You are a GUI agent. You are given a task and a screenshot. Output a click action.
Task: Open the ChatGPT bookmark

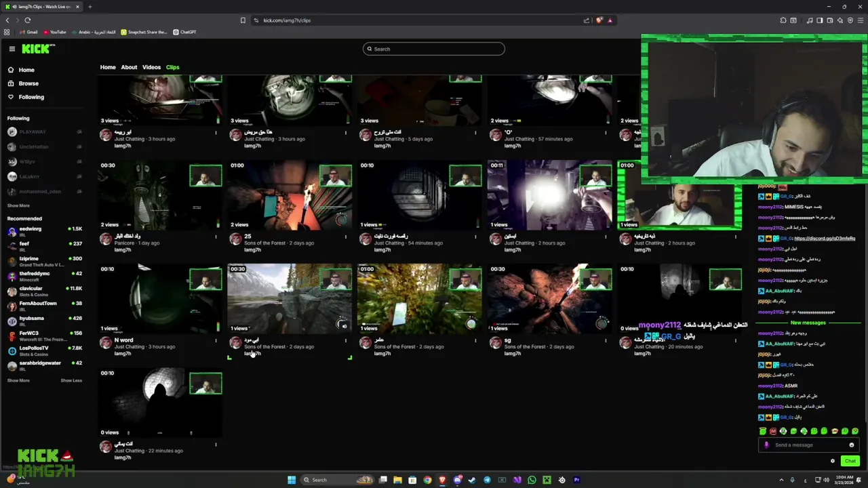point(184,32)
